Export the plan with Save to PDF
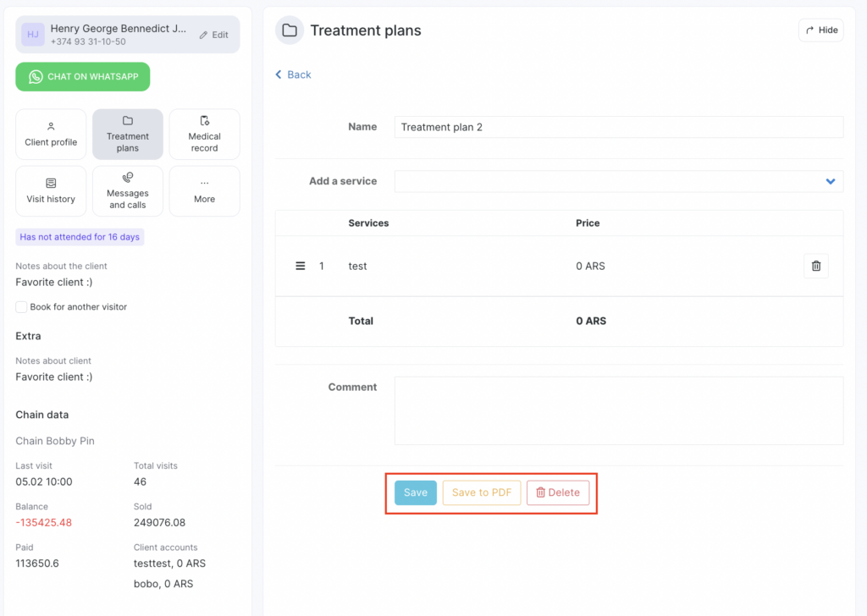Screen dimensions: 867x616 [x=481, y=492]
